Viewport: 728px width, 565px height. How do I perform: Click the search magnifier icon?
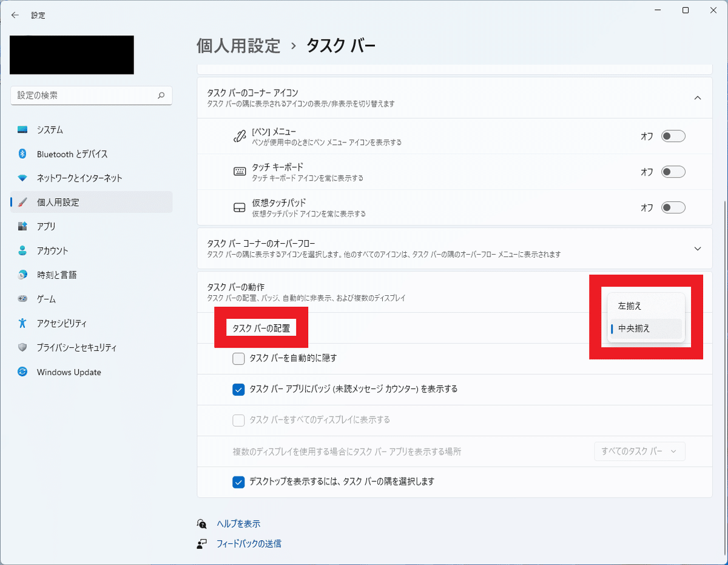161,95
